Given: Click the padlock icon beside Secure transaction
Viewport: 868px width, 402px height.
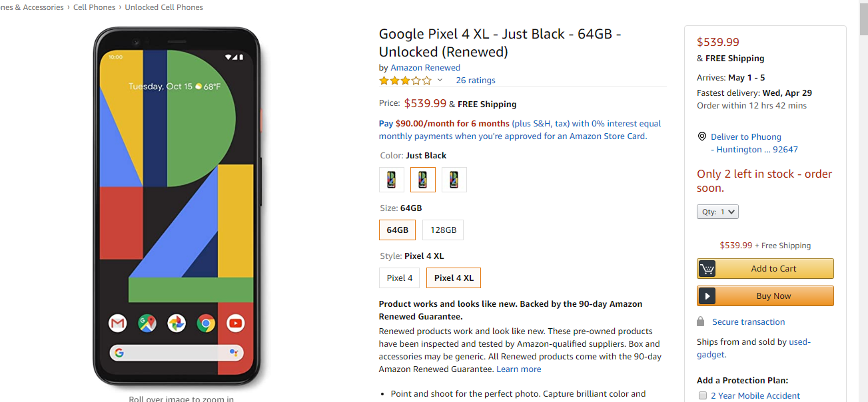Looking at the screenshot, I should tap(701, 322).
